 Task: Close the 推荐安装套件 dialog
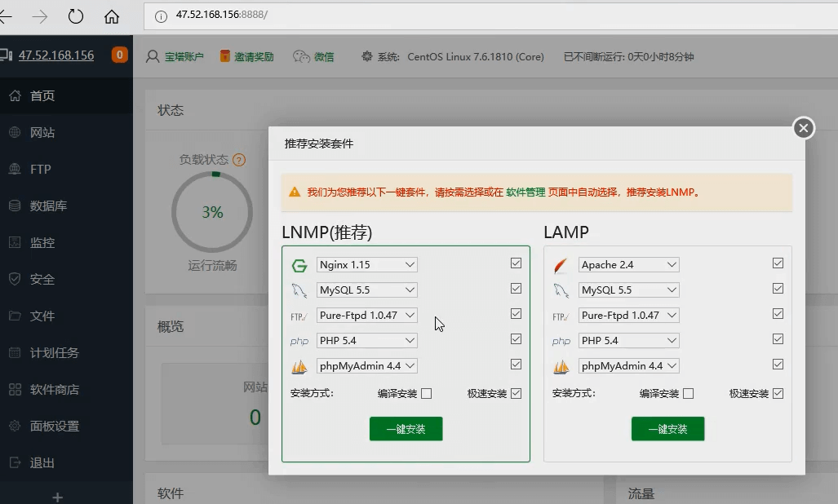click(803, 128)
